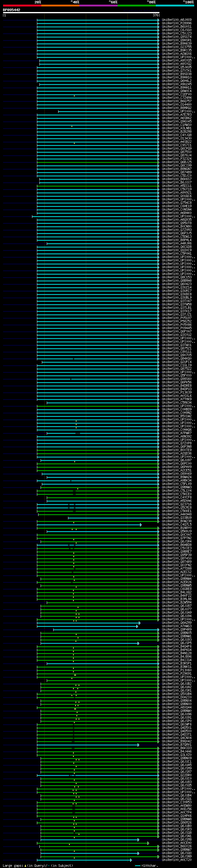The image size is (197, 868).
Task: Click hit label UniRef100_Q6JU97
Action: tap(177, 460)
